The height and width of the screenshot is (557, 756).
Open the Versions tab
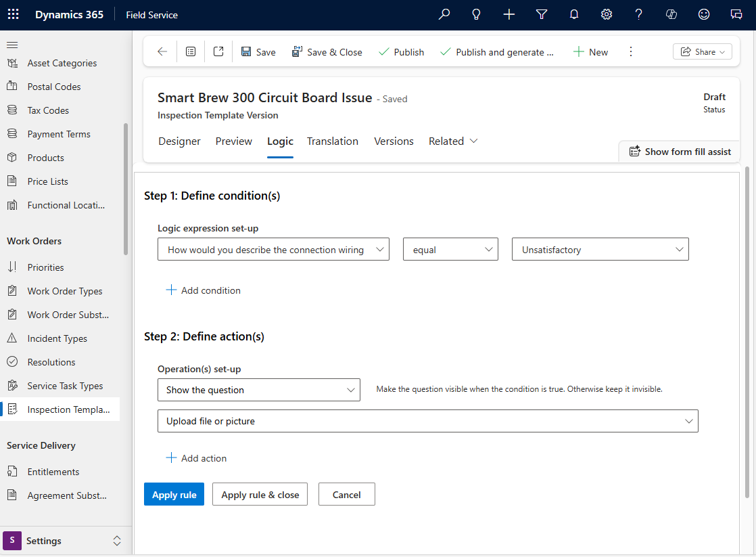click(394, 141)
